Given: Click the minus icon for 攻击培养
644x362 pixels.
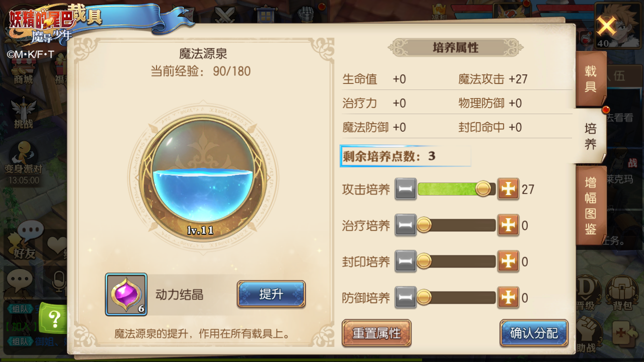Looking at the screenshot, I should click(x=406, y=189).
